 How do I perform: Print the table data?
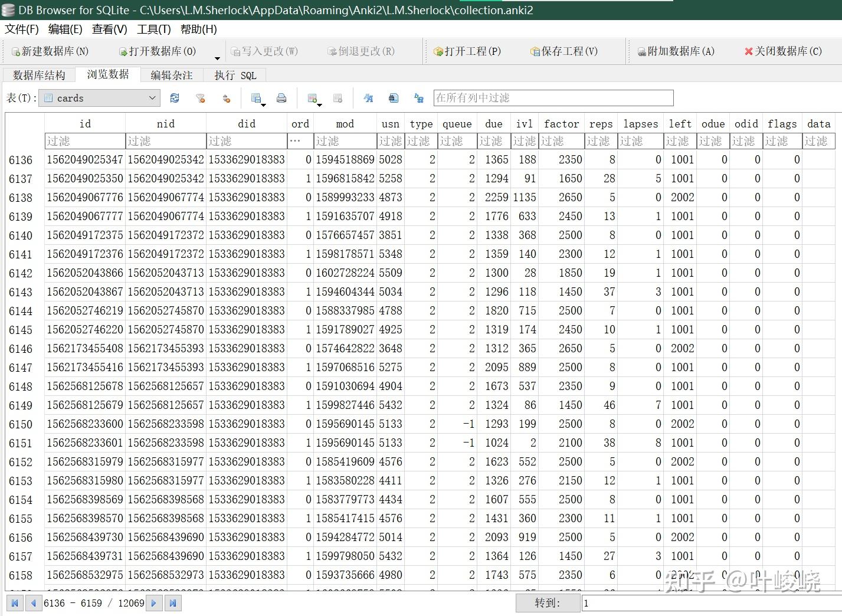pos(281,98)
